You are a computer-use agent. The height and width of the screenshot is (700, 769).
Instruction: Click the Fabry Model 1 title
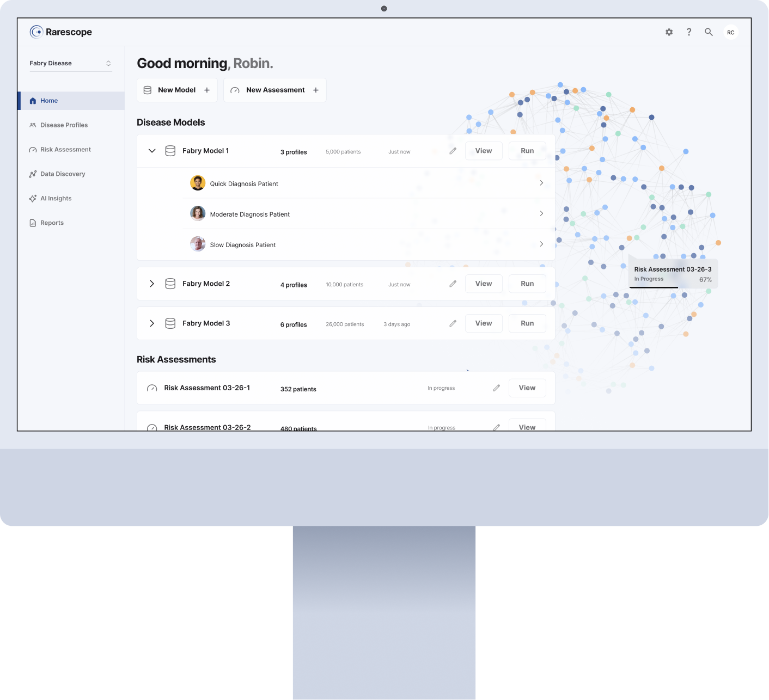tap(205, 151)
